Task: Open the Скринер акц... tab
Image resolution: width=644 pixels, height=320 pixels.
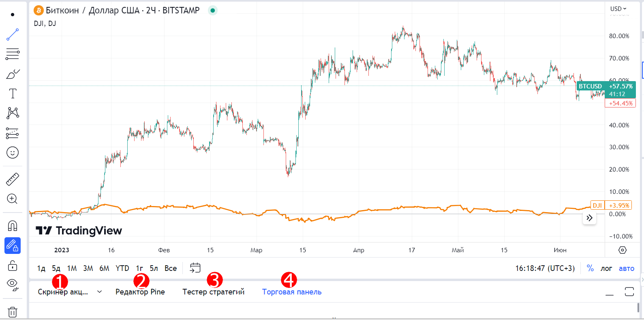Action: pyautogui.click(x=63, y=292)
